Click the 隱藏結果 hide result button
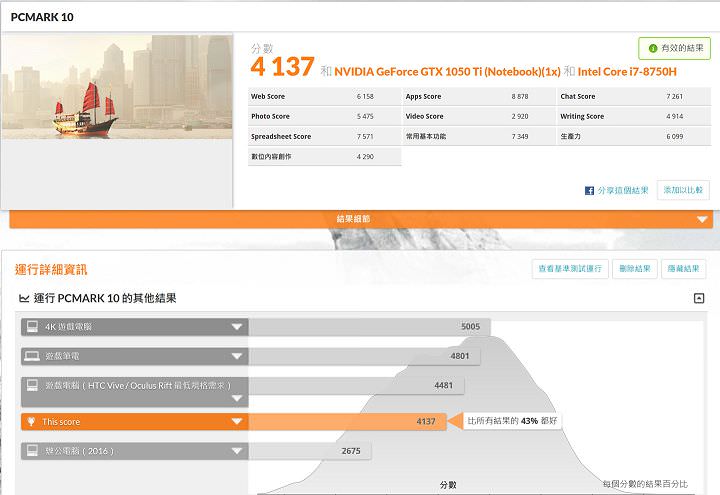The image size is (720, 495). (685, 269)
